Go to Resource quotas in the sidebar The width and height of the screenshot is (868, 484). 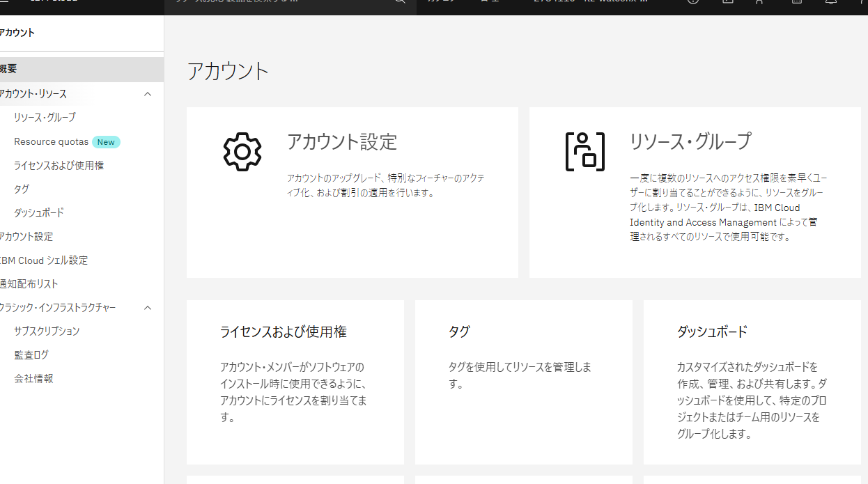tap(51, 142)
